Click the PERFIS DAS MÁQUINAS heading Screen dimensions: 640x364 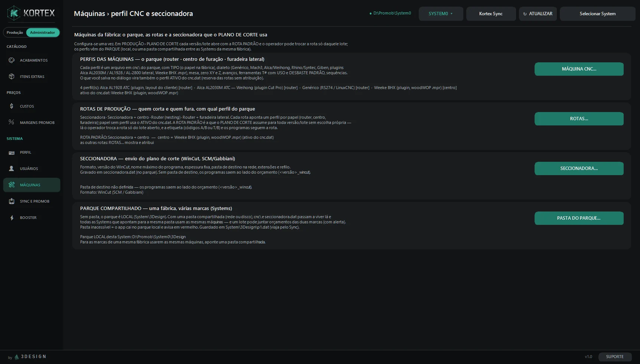(172, 59)
